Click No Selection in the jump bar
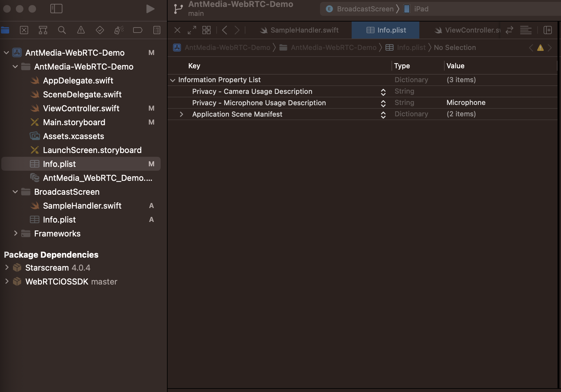The width and height of the screenshot is (561, 392). coord(455,47)
